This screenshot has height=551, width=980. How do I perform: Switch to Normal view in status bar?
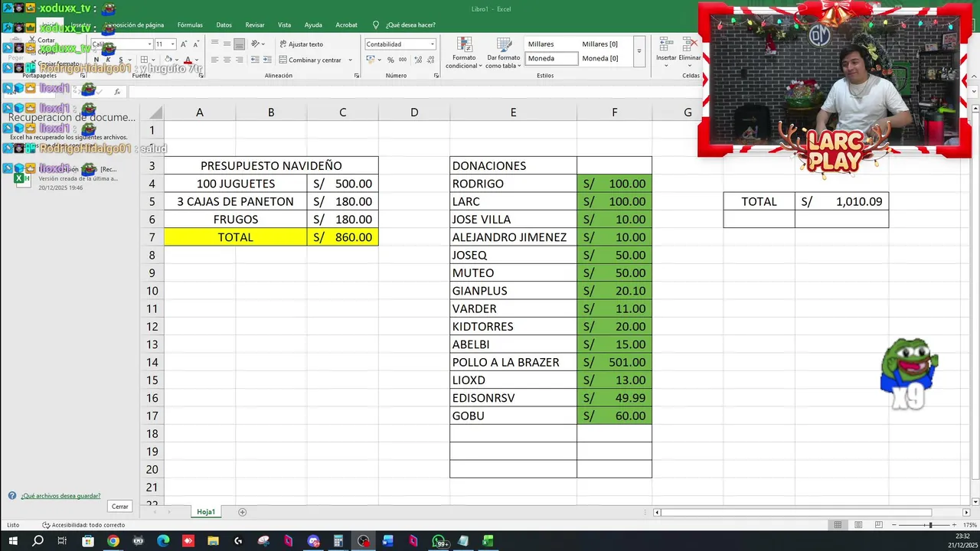[x=838, y=525]
